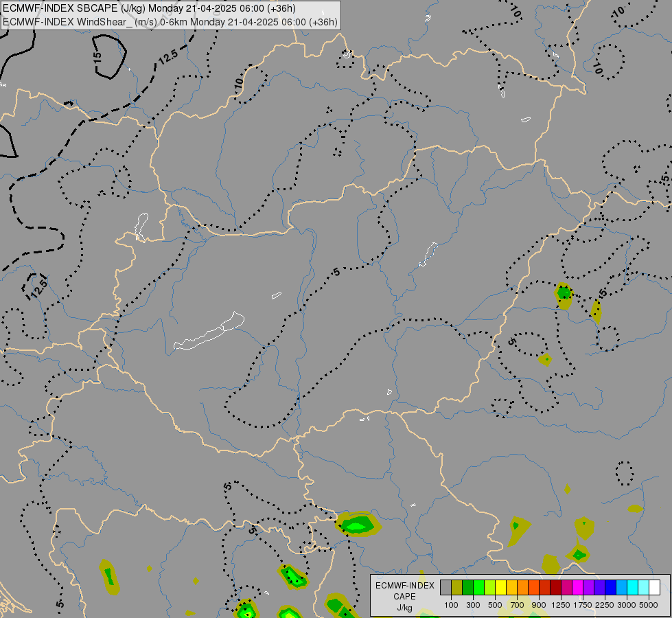Screen dimensions: 672x618
Task: Click the 'ECMWF-INDEX' legend title text
Action: click(405, 586)
